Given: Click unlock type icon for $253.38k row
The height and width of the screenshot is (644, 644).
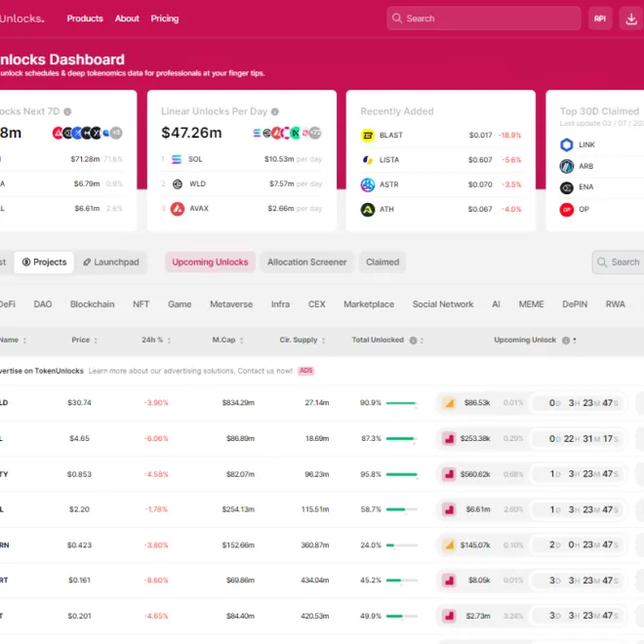Looking at the screenshot, I should [x=449, y=439].
